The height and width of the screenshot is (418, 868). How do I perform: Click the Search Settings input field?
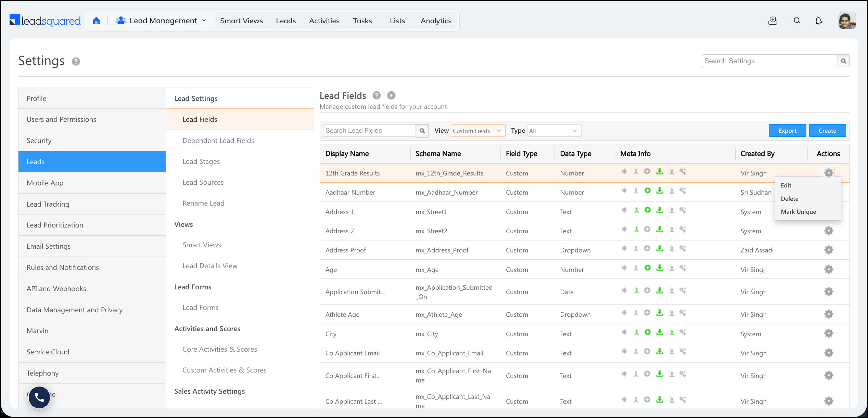[x=769, y=61]
